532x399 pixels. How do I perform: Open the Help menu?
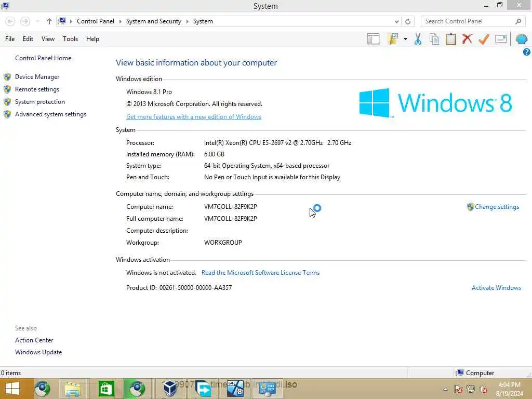coord(92,39)
